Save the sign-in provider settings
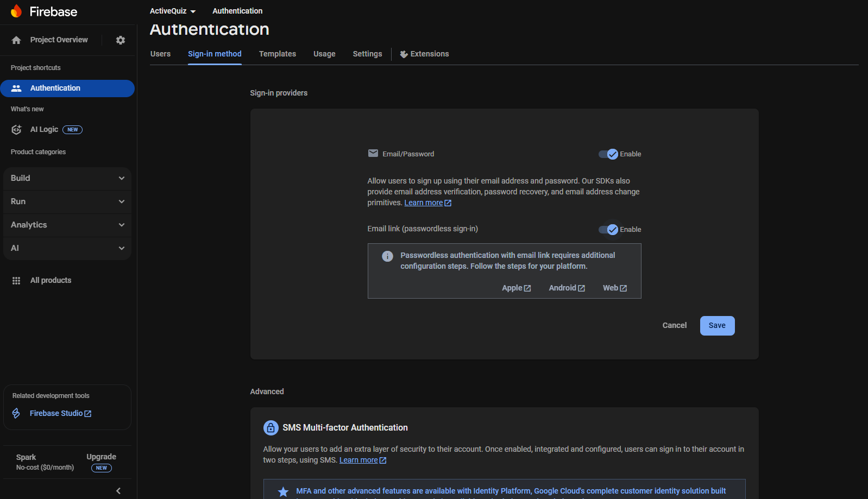 [x=717, y=326]
